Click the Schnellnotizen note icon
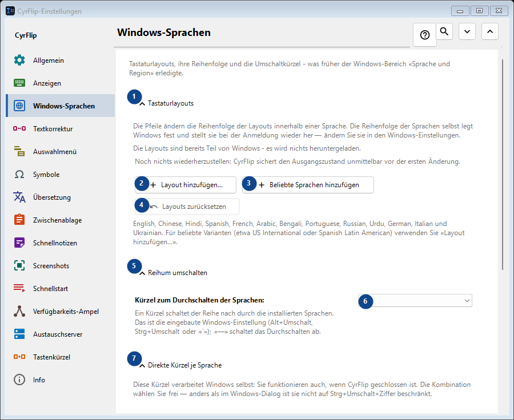514x420 pixels. pos(19,243)
